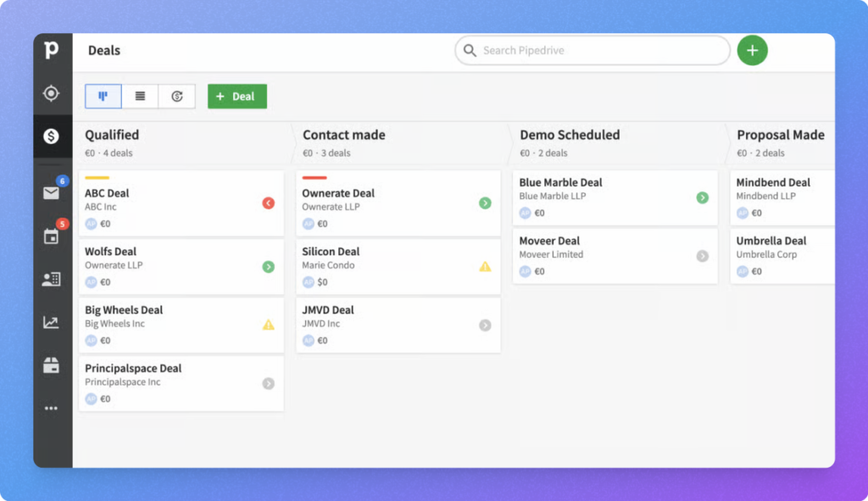Click 'Ownerate LLP' under Wolfs Deal
This screenshot has height=501, width=868.
click(114, 265)
